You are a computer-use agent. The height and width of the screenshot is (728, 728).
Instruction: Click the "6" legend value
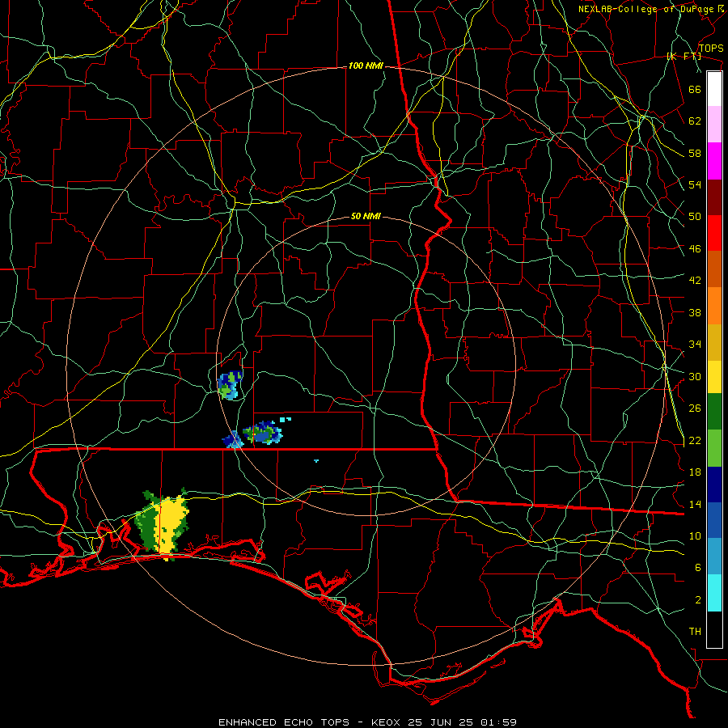698,568
